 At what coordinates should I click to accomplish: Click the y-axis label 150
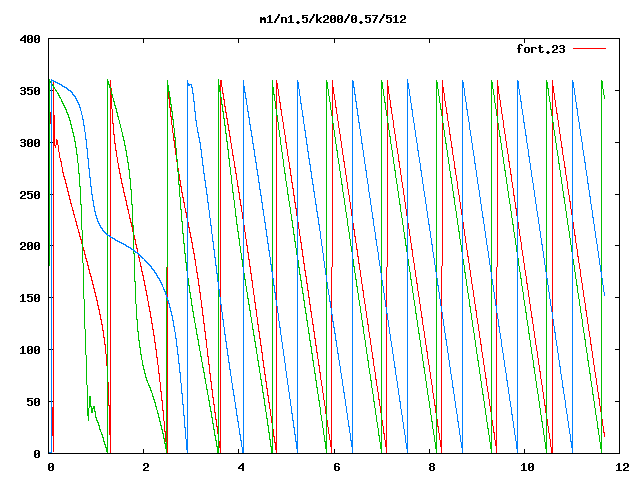click(x=30, y=298)
